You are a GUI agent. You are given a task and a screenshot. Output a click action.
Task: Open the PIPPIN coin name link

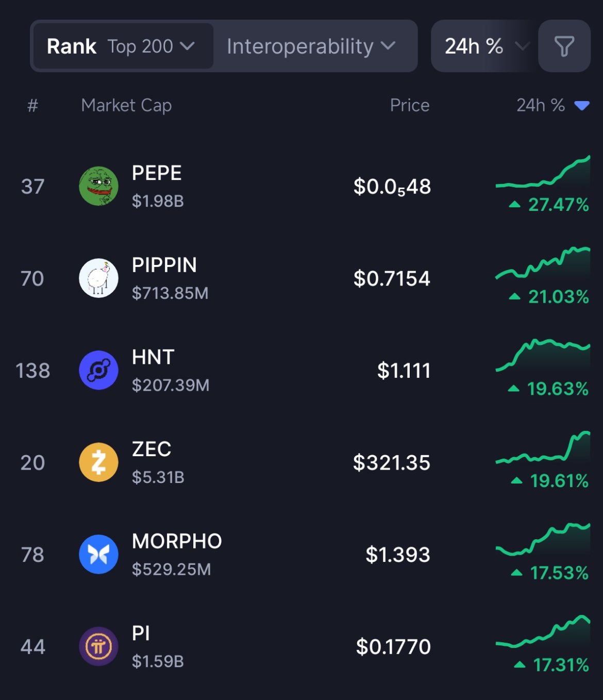[164, 265]
